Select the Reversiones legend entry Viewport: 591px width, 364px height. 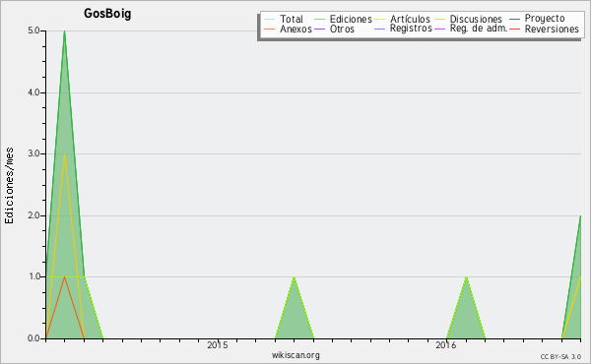tap(545, 29)
